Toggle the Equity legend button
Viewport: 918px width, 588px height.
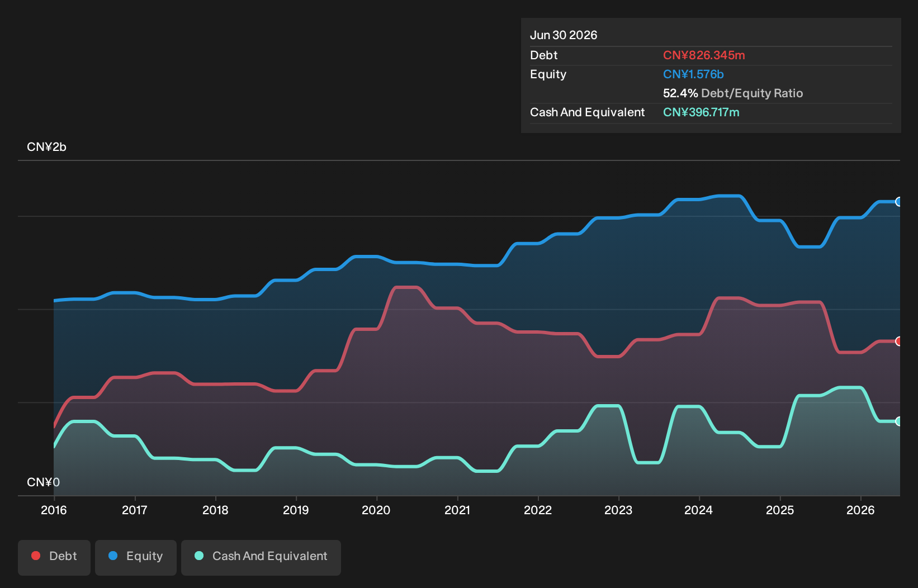coord(136,557)
